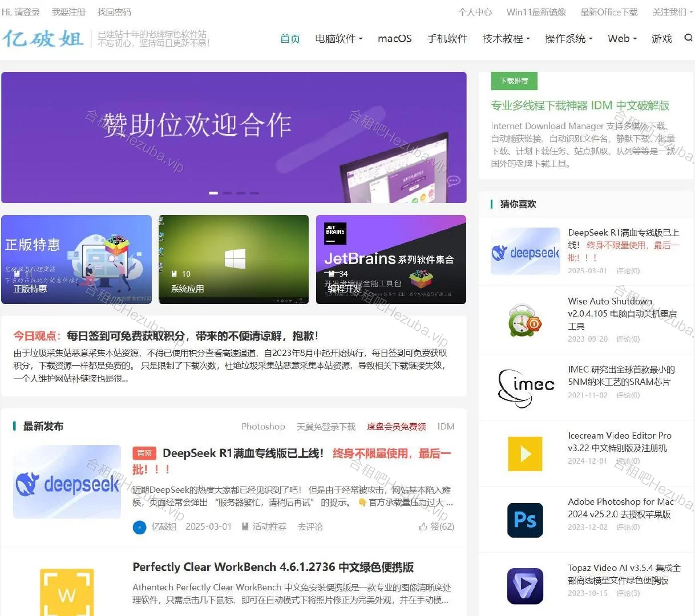This screenshot has height=616, width=695.
Task: Click the Topaz Video AI icon
Action: tap(525, 586)
